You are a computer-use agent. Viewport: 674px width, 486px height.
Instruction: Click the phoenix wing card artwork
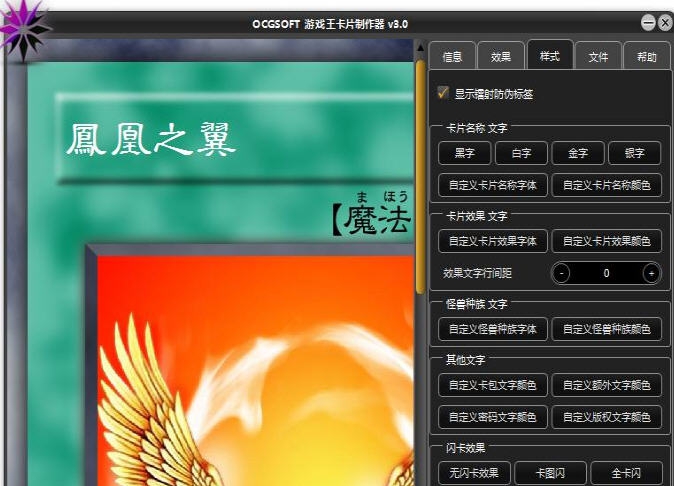click(255, 371)
